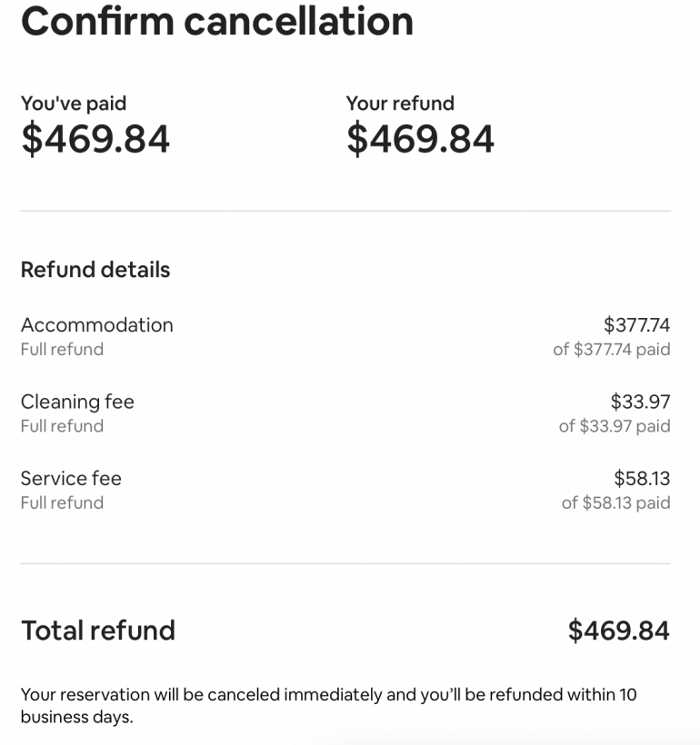Image resolution: width=700 pixels, height=745 pixels.
Task: Click the Accommodation line item label
Action: pyautogui.click(x=96, y=325)
